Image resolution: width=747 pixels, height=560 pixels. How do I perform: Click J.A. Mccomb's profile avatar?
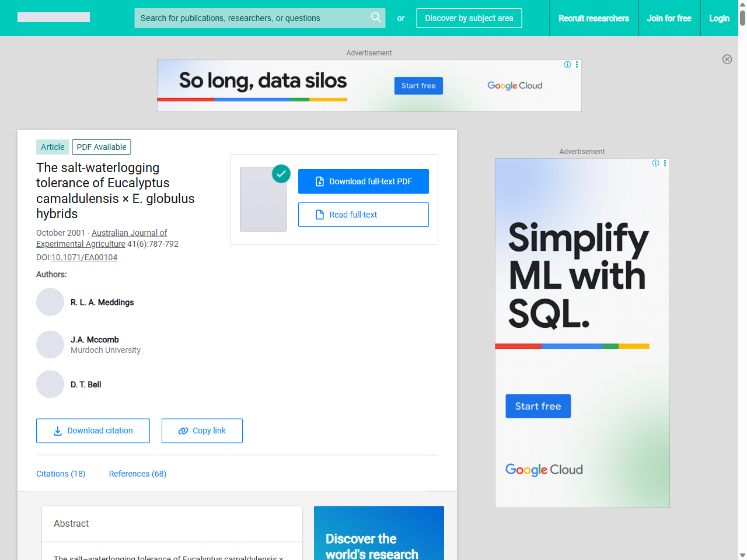point(50,345)
